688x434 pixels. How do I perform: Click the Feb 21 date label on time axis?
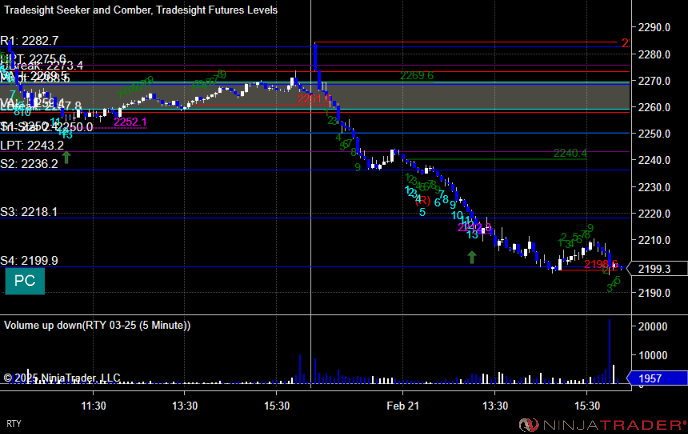click(x=402, y=406)
